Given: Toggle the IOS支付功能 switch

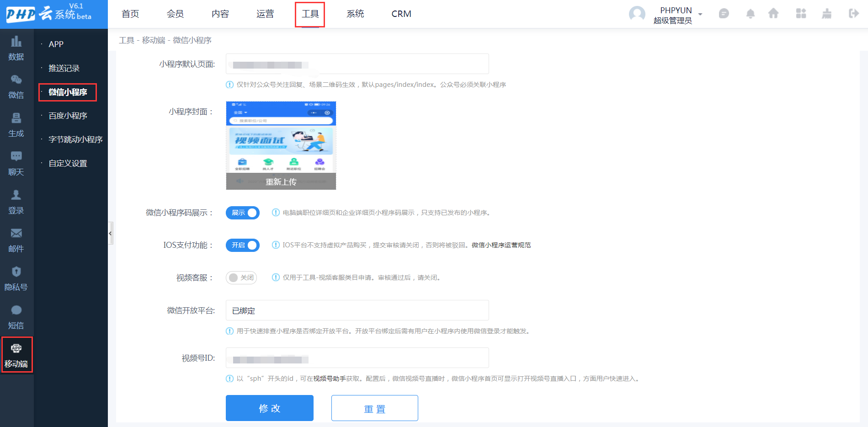Looking at the screenshot, I should pyautogui.click(x=243, y=245).
